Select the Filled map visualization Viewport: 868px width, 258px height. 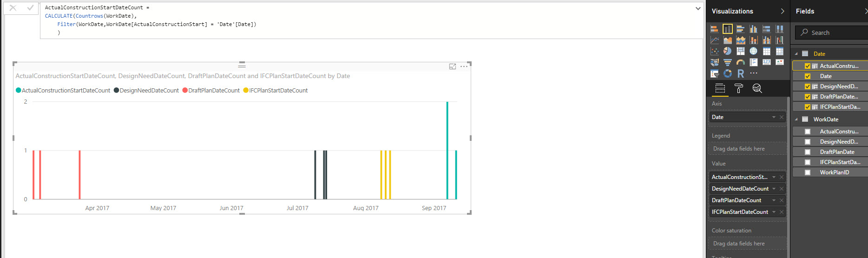pos(715,62)
